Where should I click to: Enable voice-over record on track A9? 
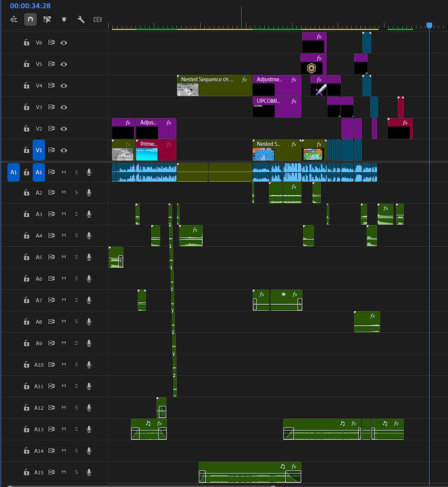point(89,343)
